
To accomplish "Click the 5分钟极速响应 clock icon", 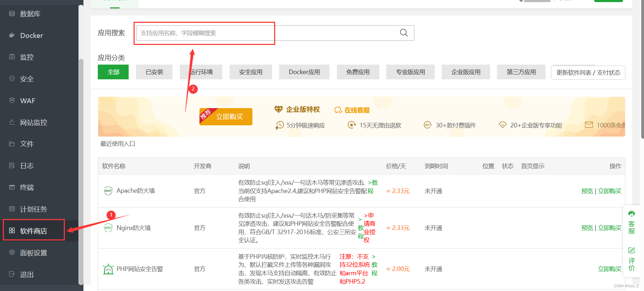I will 279,125.
